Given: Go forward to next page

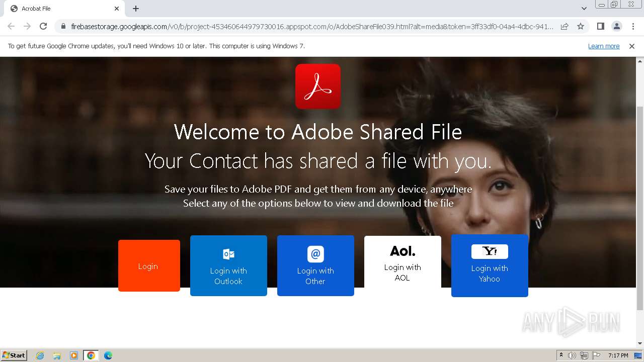Looking at the screenshot, I should [x=27, y=26].
